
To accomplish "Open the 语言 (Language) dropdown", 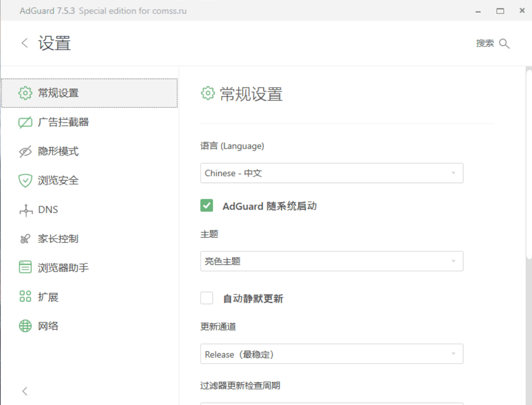I will 332,173.
